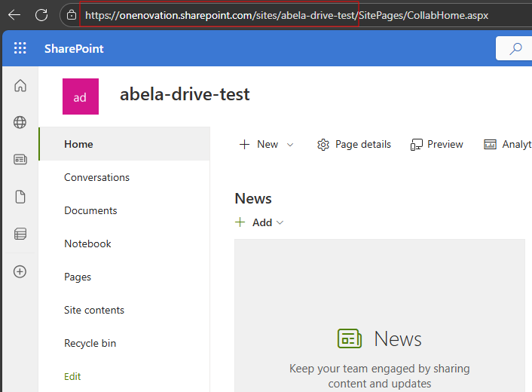This screenshot has height=392, width=532.
Task: View site info lock icon
Action: [72, 15]
